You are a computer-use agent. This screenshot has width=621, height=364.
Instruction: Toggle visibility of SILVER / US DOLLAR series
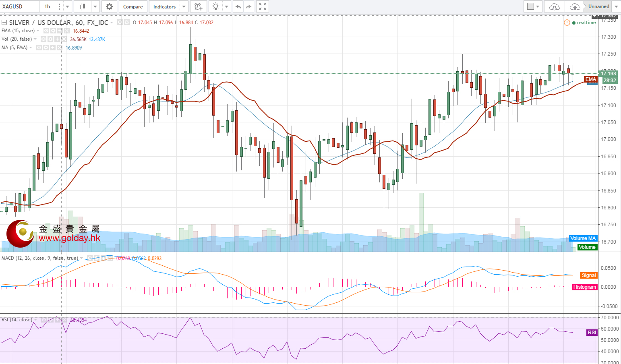click(x=120, y=23)
